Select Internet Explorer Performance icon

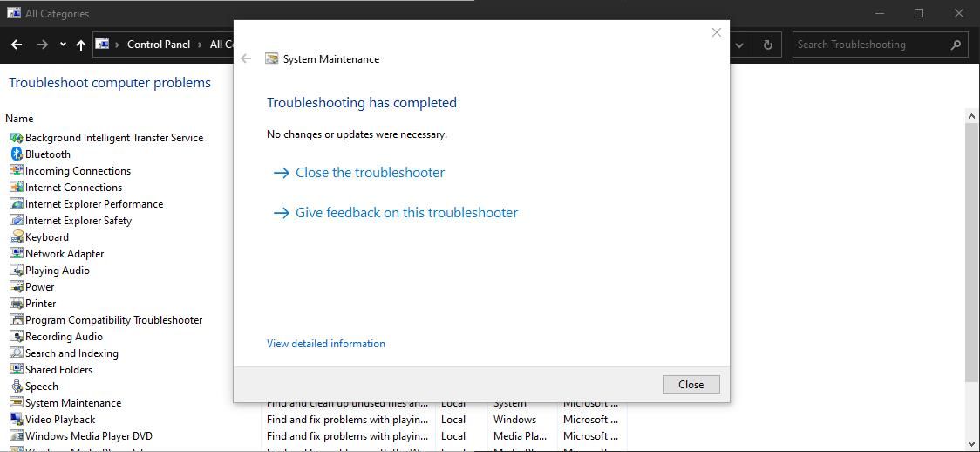pos(17,204)
